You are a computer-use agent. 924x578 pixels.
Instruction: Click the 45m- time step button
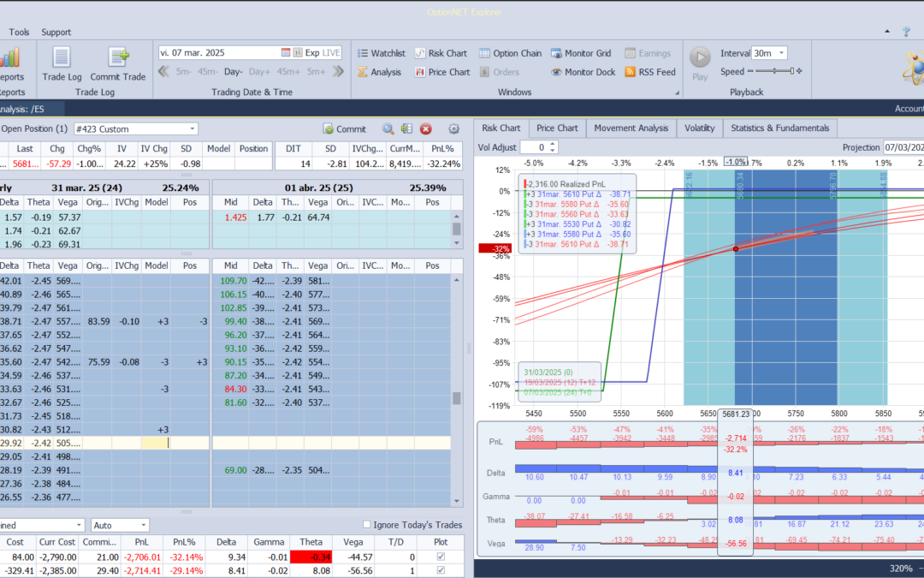click(x=207, y=71)
